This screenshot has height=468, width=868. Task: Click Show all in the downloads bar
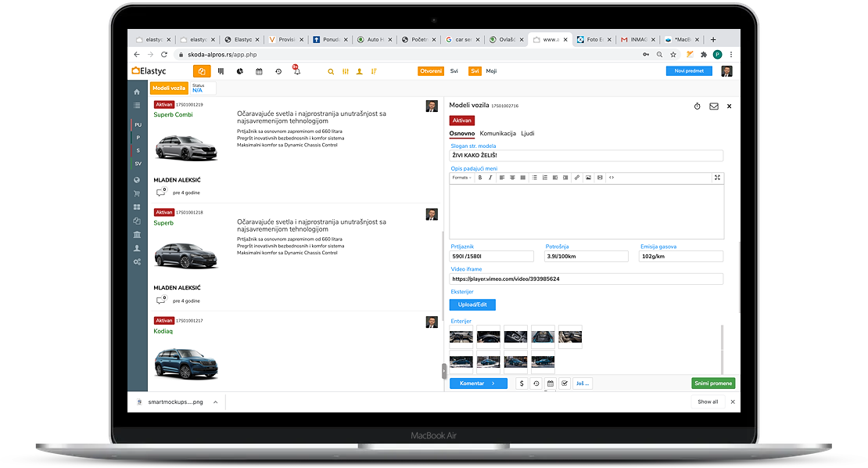point(708,402)
